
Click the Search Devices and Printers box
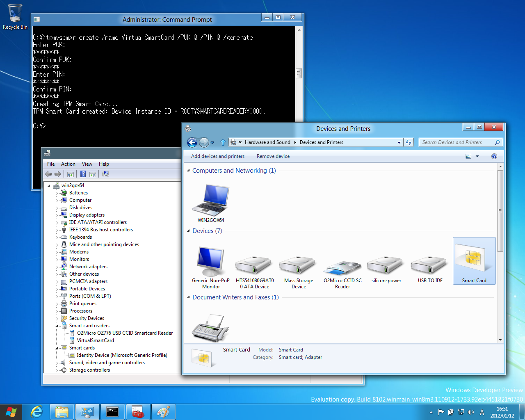[x=461, y=142]
